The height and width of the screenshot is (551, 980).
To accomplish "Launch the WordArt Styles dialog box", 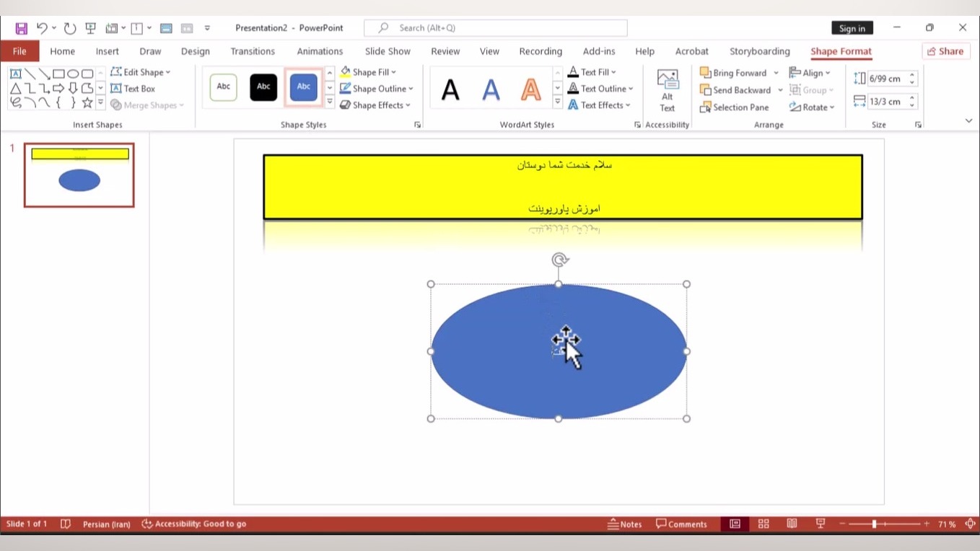I will tap(637, 125).
